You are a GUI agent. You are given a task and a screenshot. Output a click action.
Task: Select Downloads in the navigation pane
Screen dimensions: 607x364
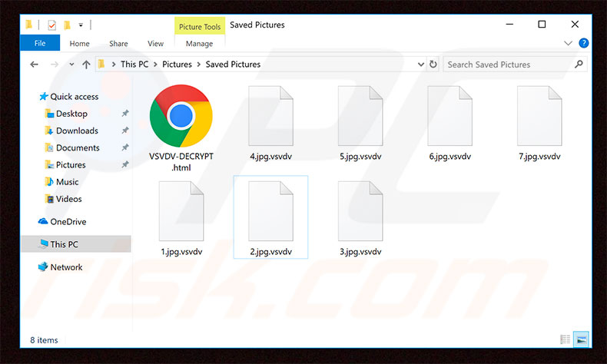coord(77,131)
